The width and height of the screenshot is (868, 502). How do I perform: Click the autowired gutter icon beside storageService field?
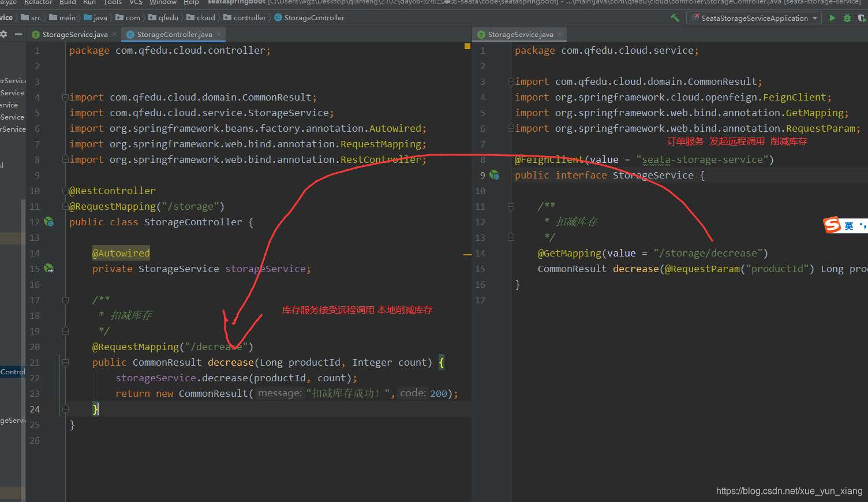point(49,269)
